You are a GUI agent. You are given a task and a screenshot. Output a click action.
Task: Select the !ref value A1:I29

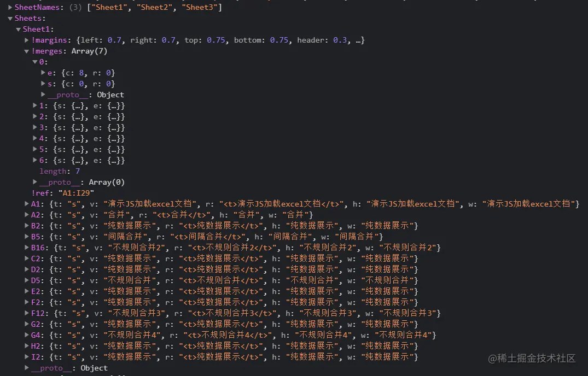(75, 193)
